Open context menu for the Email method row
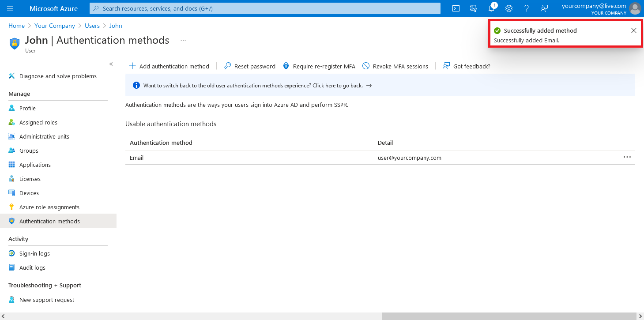This screenshot has height=320, width=644. [627, 157]
